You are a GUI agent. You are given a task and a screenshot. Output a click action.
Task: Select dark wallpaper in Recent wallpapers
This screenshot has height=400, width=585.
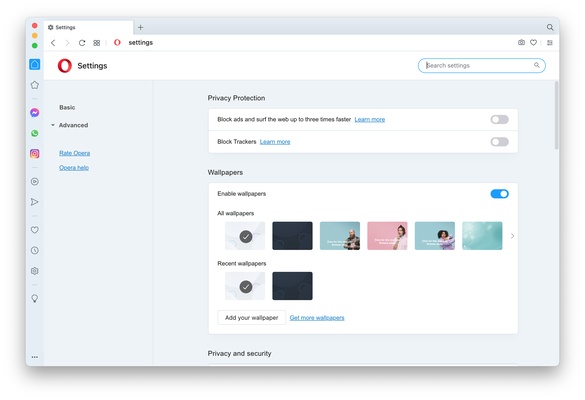pyautogui.click(x=292, y=286)
